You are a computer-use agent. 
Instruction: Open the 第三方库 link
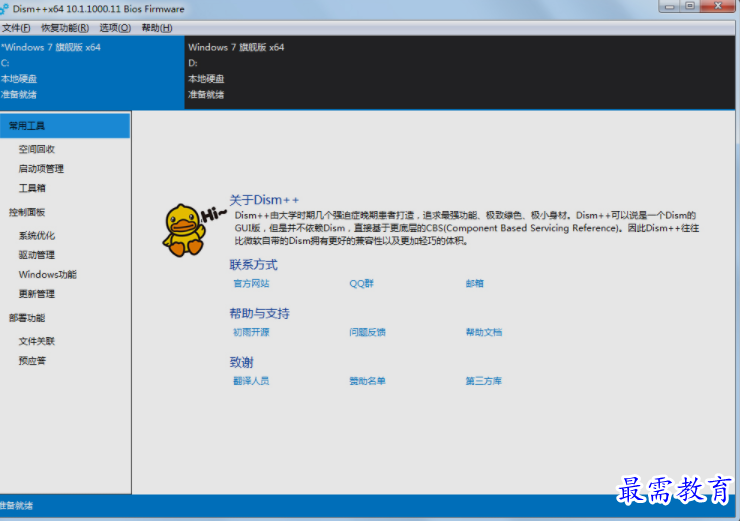click(x=484, y=380)
